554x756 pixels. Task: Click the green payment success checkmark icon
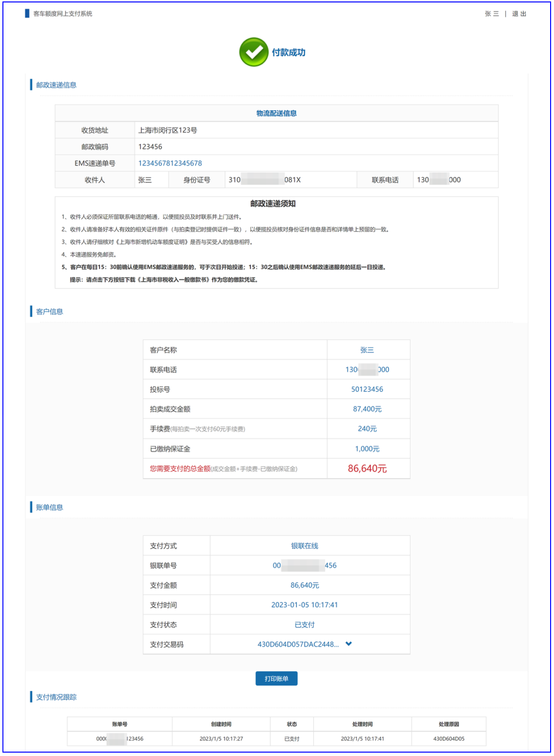tap(253, 52)
